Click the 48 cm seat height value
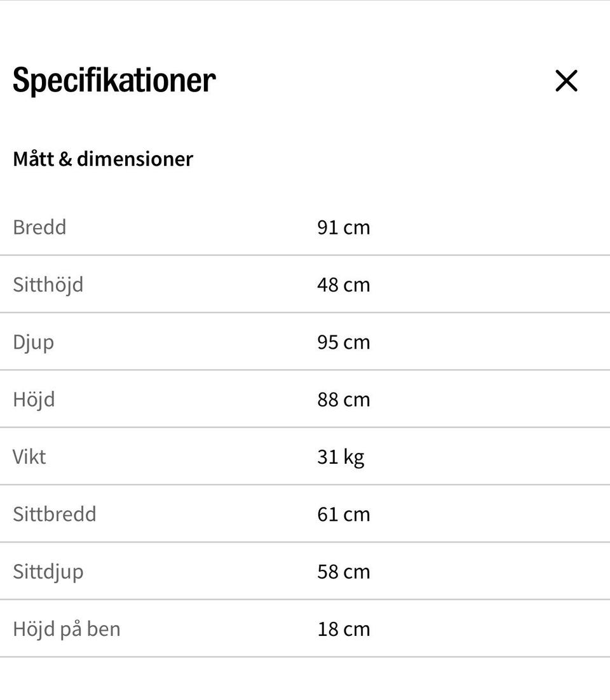Viewport: 610px width, 700px height. [343, 285]
